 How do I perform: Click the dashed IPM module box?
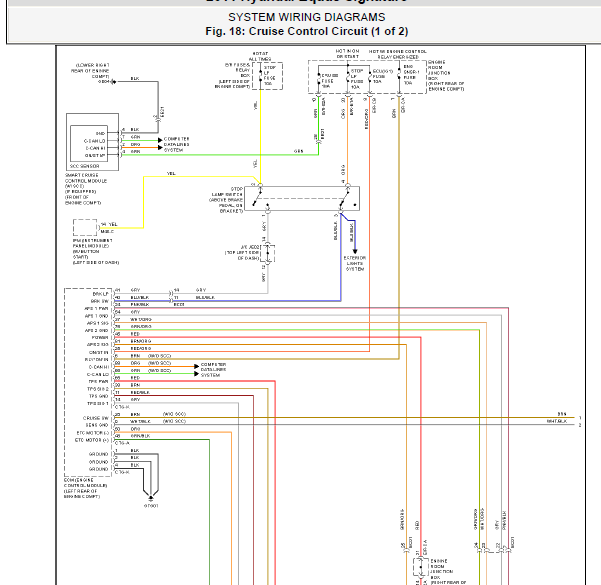[x=85, y=227]
